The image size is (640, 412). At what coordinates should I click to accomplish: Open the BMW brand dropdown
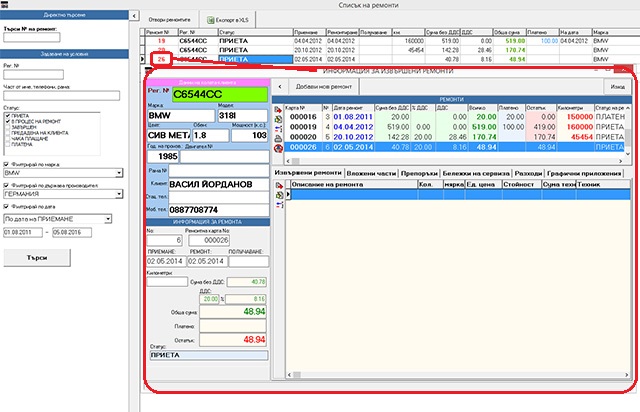click(119, 173)
